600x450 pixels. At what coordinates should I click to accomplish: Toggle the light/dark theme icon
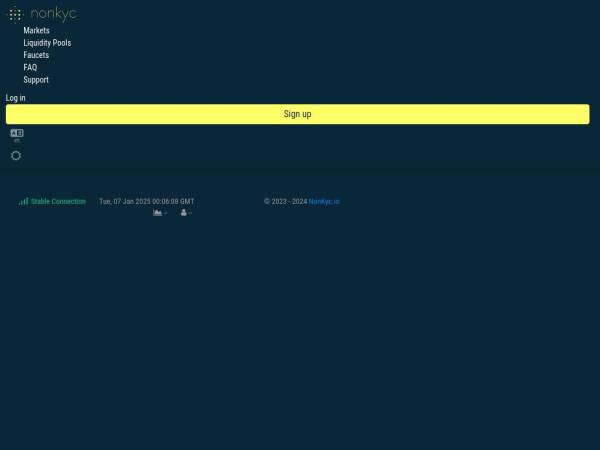coord(16,156)
